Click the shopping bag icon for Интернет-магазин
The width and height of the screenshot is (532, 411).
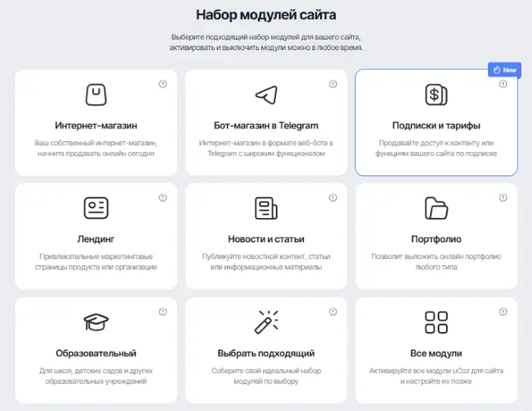96,95
